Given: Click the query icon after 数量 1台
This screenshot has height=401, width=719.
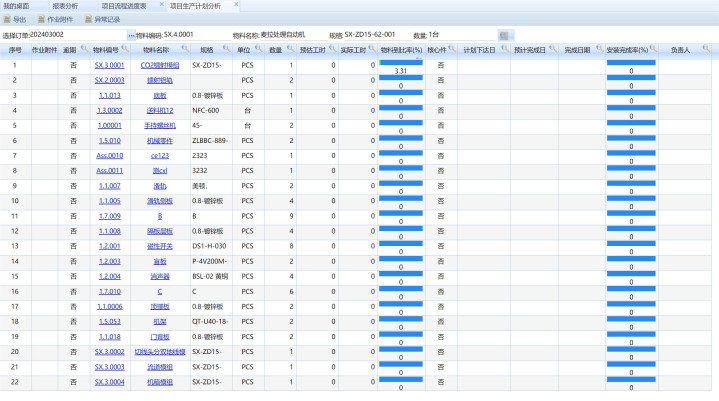Looking at the screenshot, I should pyautogui.click(x=504, y=35).
